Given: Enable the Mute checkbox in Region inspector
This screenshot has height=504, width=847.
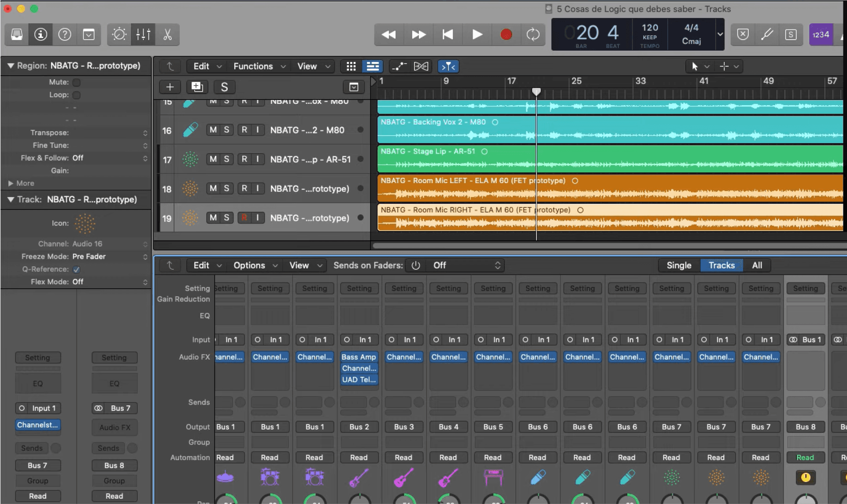Looking at the screenshot, I should tap(77, 82).
